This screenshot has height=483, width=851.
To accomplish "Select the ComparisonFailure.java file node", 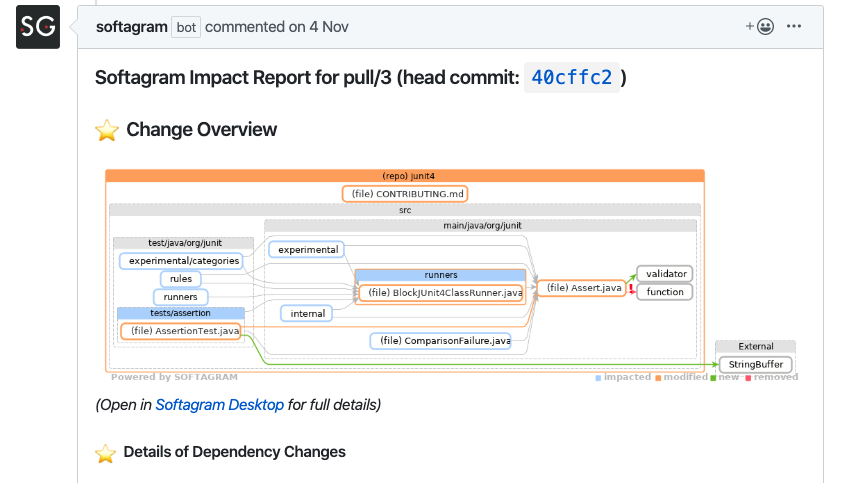I will pos(440,341).
